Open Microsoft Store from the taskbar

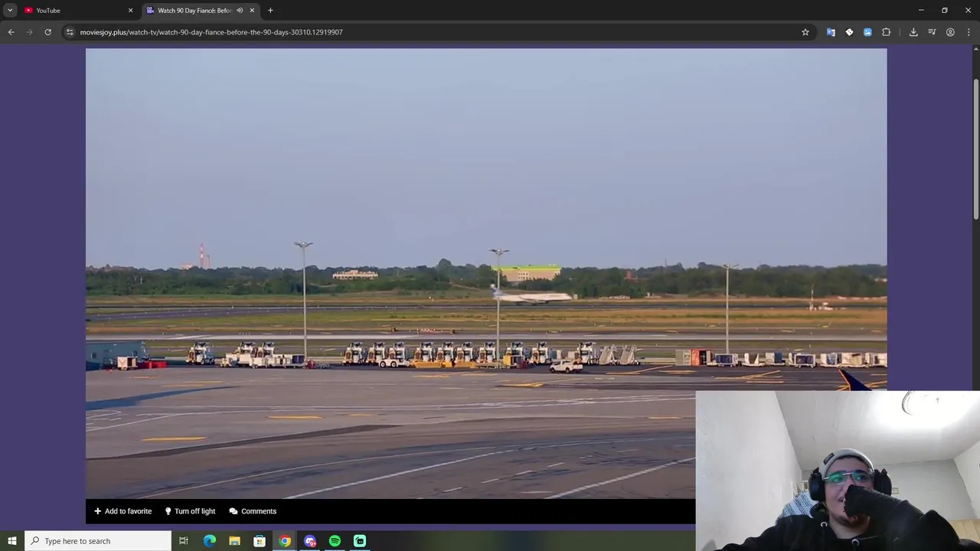click(260, 541)
